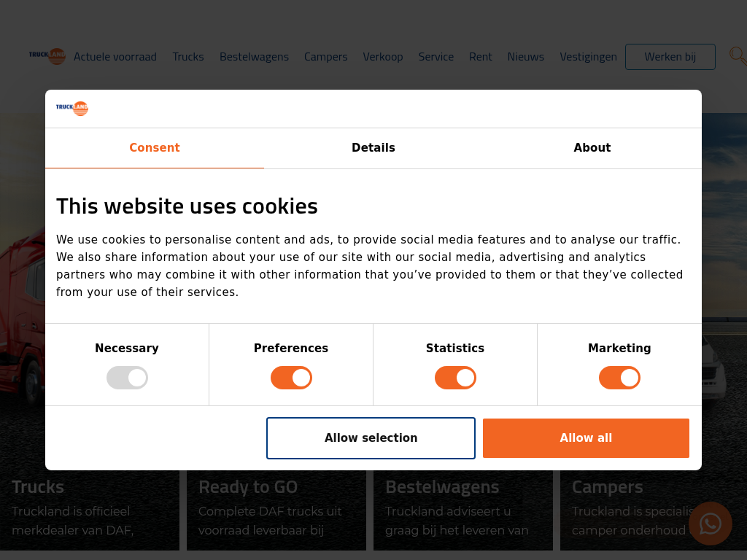Click the Truckland logo in cookie dialog
This screenshot has width=747, height=560.
pos(72,109)
